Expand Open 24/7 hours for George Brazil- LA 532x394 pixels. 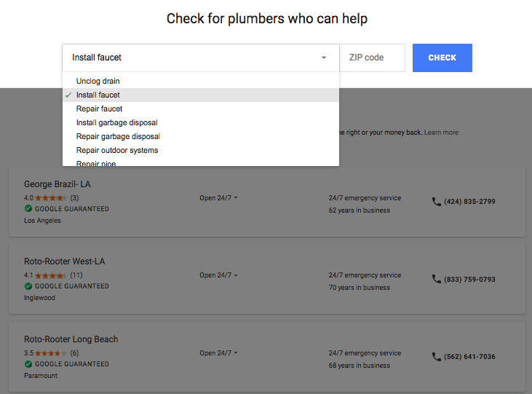(218, 197)
